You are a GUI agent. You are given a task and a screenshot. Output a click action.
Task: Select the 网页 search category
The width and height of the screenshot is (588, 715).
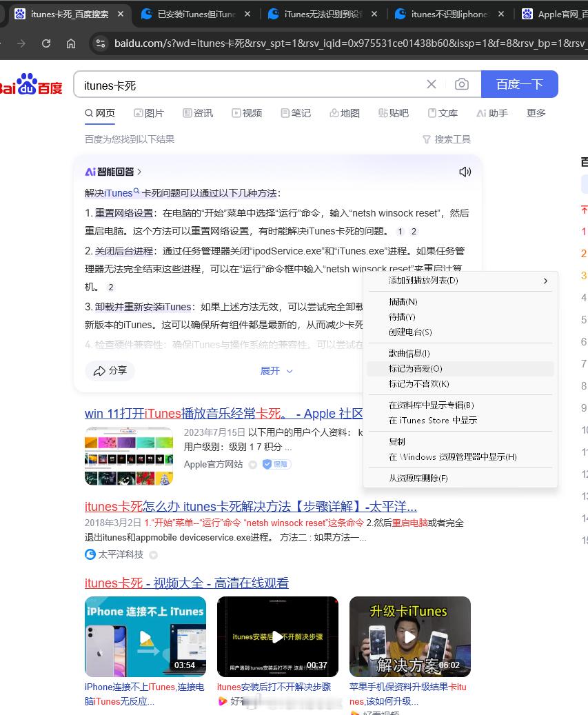[100, 113]
